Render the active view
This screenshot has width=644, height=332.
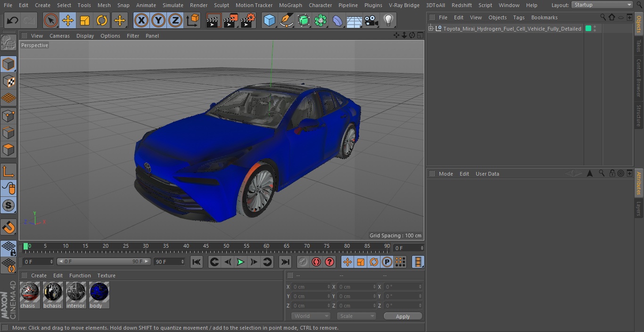pos(214,20)
